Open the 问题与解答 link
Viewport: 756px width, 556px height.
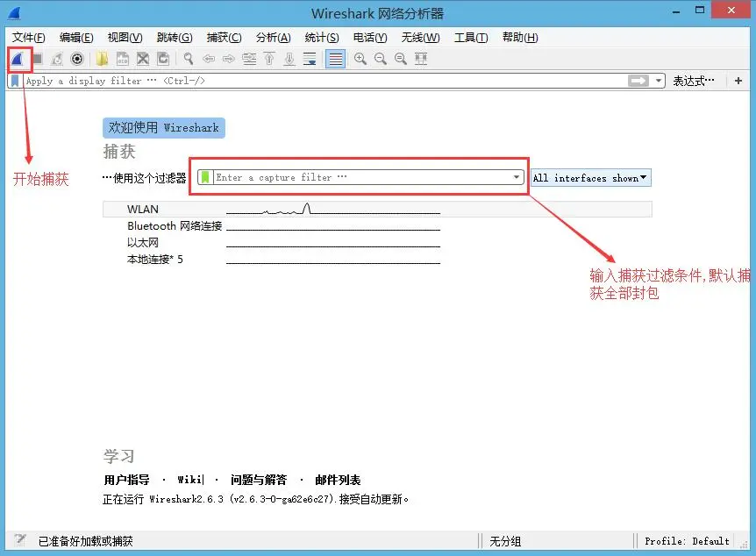tap(259, 480)
